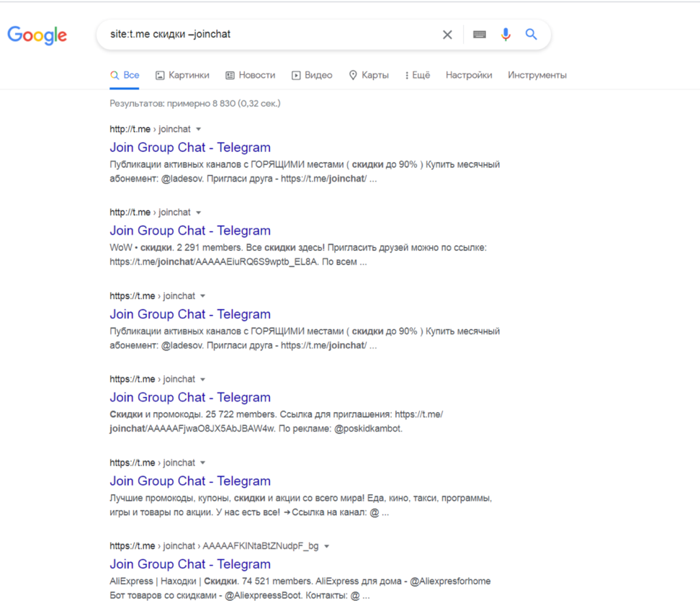This screenshot has width=700, height=606.
Task: Open the Видео video tab
Action: [x=312, y=75]
